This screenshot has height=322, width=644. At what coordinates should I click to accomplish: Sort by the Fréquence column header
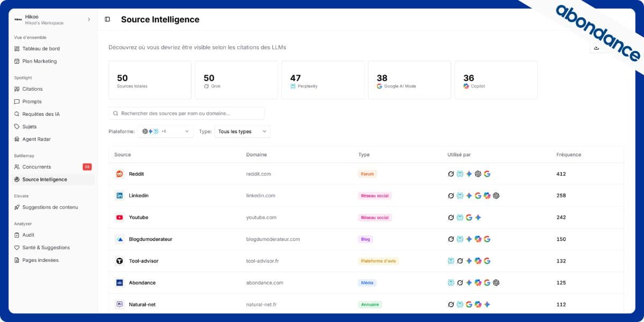click(x=569, y=155)
